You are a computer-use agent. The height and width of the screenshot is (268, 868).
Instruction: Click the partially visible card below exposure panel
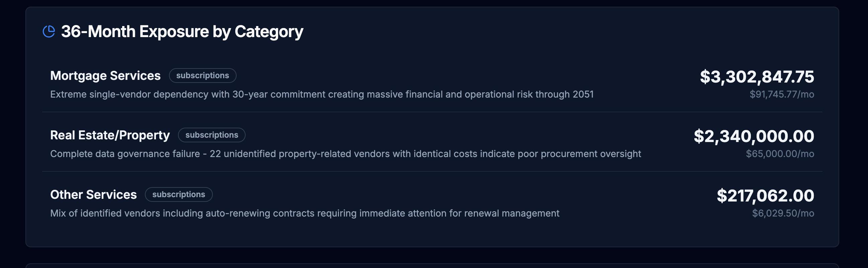coord(432,266)
